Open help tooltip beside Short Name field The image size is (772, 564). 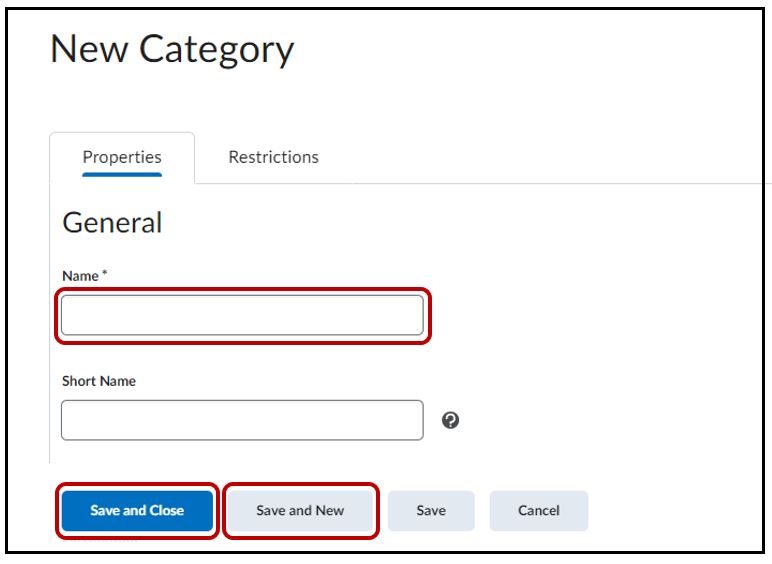450,421
